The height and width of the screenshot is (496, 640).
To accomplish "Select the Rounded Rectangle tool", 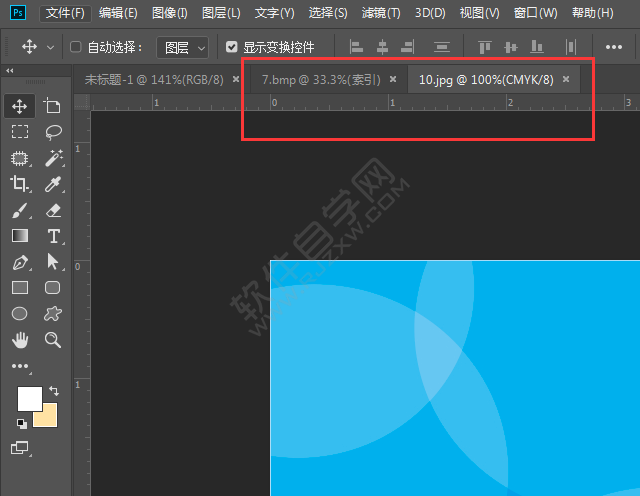I will [x=52, y=288].
